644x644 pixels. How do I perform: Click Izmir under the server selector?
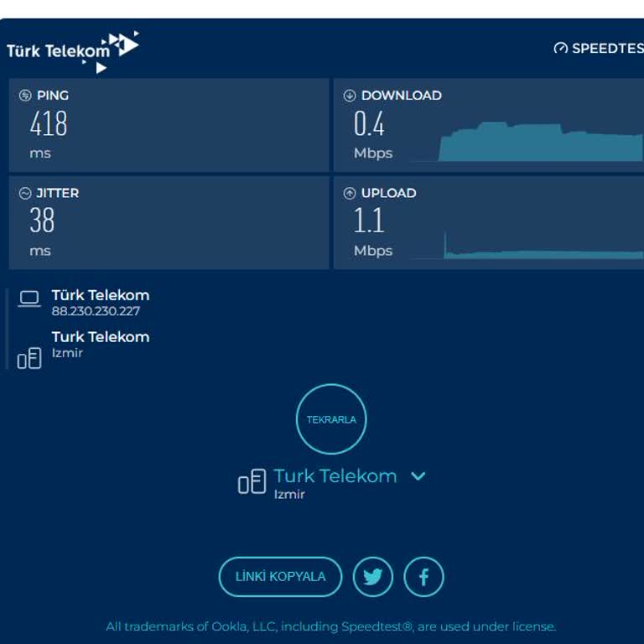point(289,494)
